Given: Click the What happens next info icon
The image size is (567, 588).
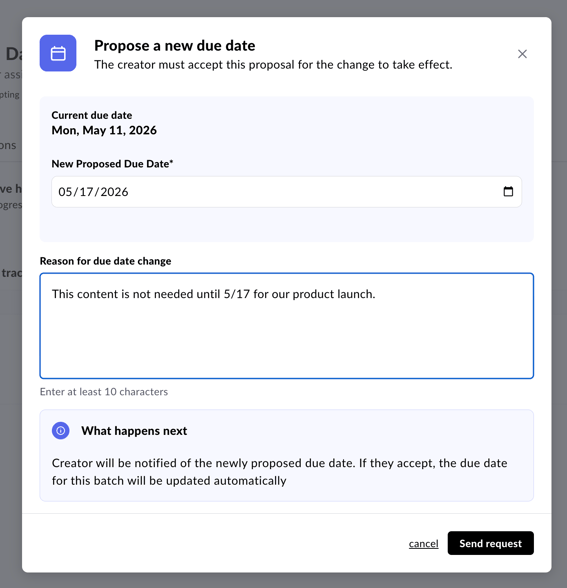Looking at the screenshot, I should [x=60, y=430].
